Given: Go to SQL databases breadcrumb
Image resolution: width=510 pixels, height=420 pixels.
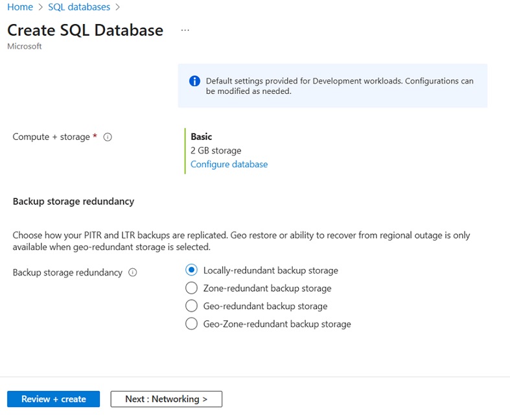Looking at the screenshot, I should 79,7.
